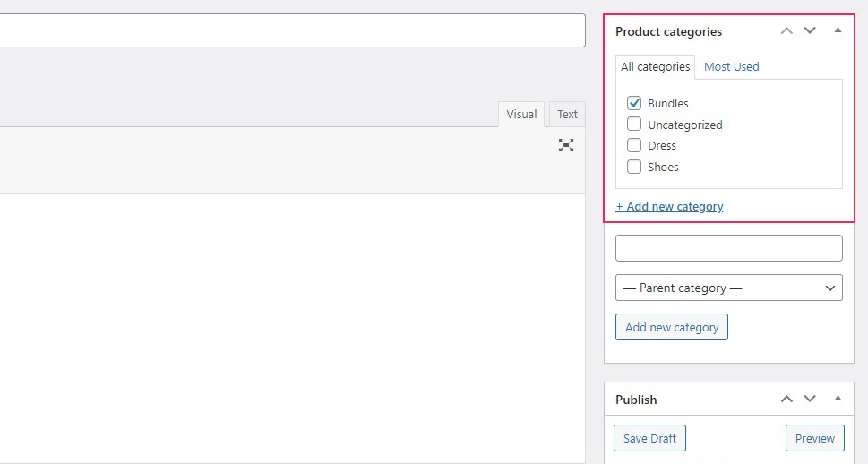Move Publish panel up

coord(786,399)
